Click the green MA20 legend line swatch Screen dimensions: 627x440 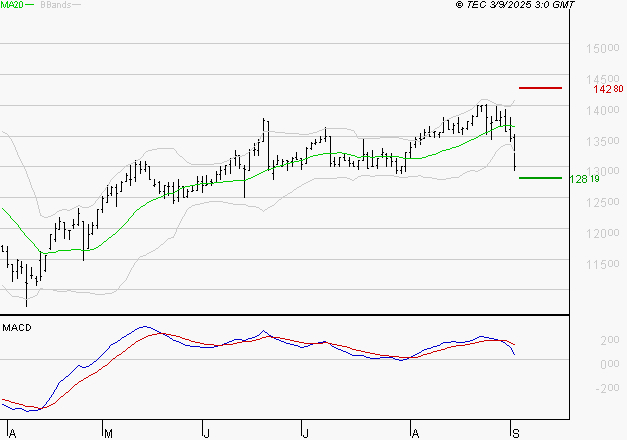29,6
